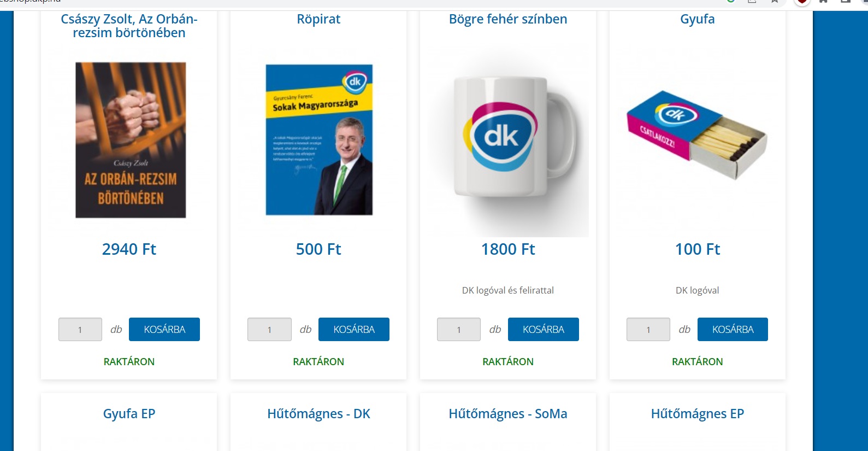Focus the Röpirat quantity field
868x451 pixels.
click(269, 330)
